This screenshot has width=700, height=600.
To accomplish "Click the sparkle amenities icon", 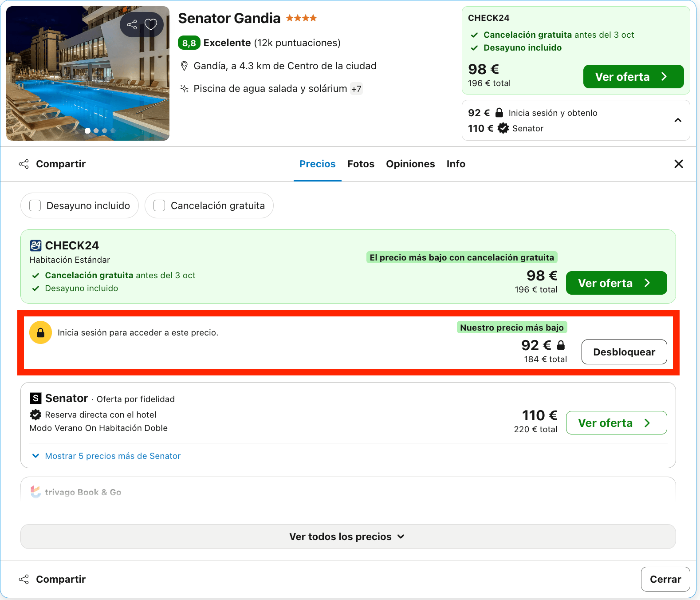I will click(x=184, y=88).
